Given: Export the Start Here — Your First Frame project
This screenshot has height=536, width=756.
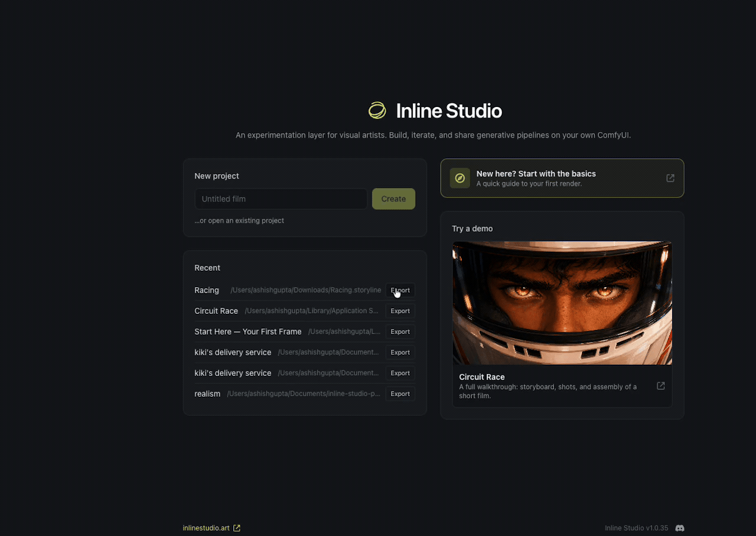Looking at the screenshot, I should [x=400, y=332].
